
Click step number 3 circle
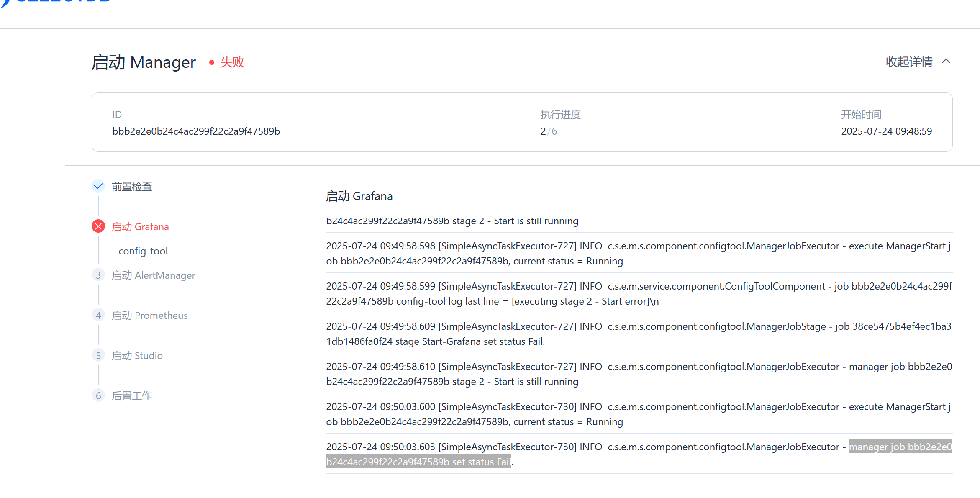(x=98, y=275)
